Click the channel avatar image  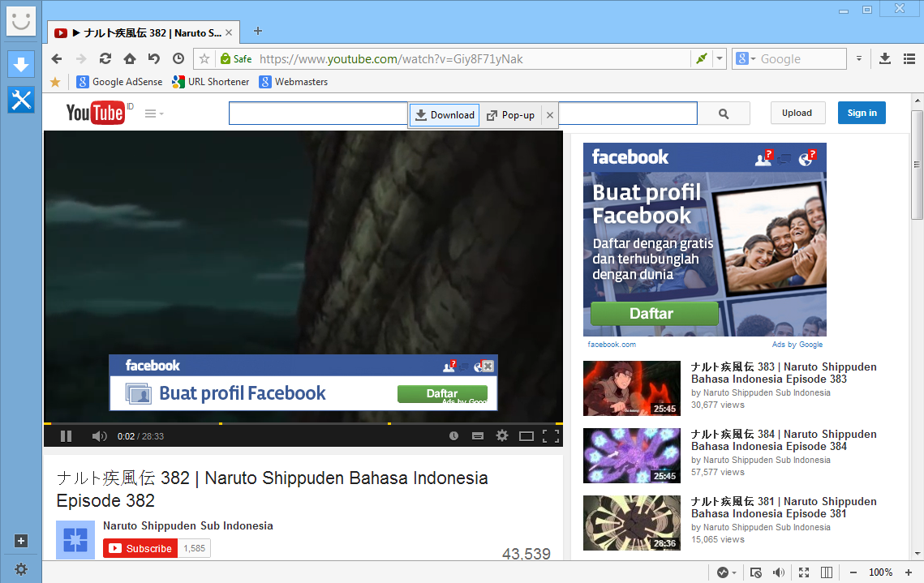click(x=75, y=539)
